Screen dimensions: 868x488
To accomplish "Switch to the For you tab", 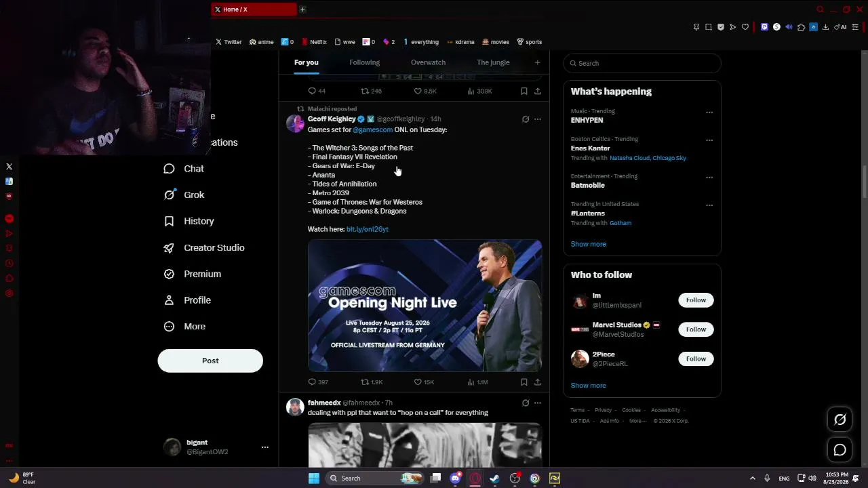I will point(307,62).
